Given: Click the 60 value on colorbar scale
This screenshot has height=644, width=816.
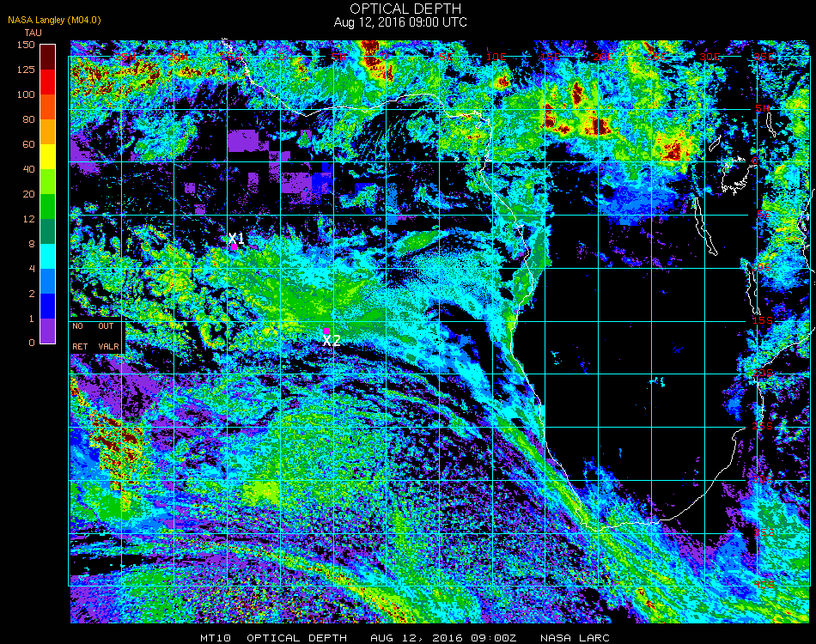Looking at the screenshot, I should tap(28, 144).
